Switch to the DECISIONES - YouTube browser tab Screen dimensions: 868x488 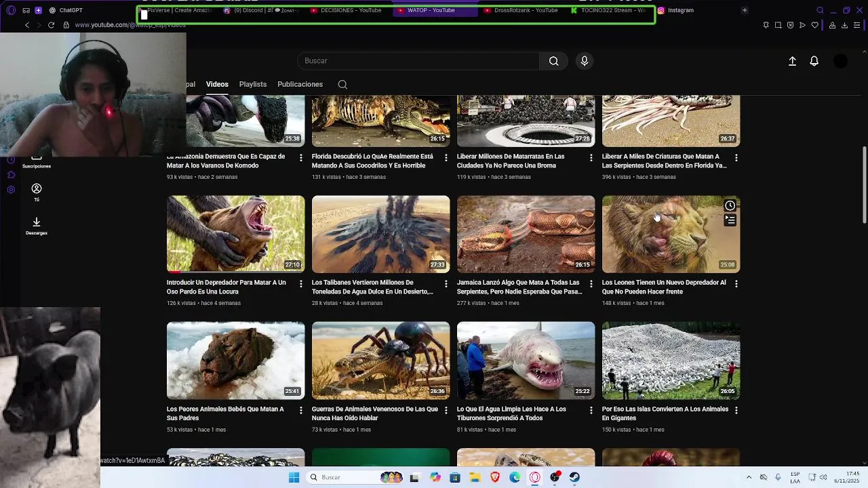pos(346,10)
